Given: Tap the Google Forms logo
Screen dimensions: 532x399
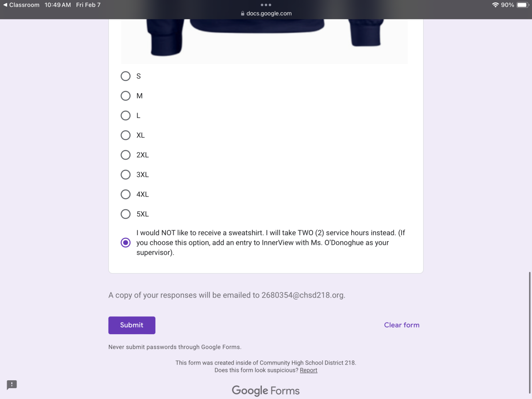Looking at the screenshot, I should click(x=266, y=391).
